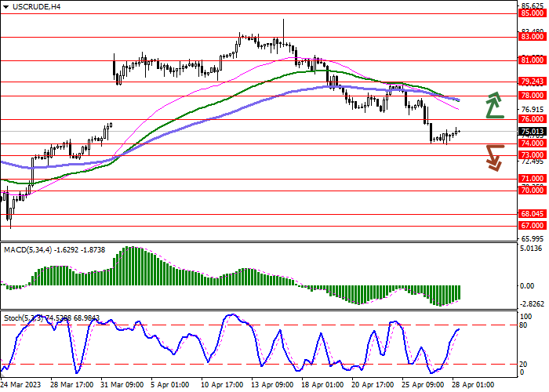Click the green upward zigzag arrow

495,104
